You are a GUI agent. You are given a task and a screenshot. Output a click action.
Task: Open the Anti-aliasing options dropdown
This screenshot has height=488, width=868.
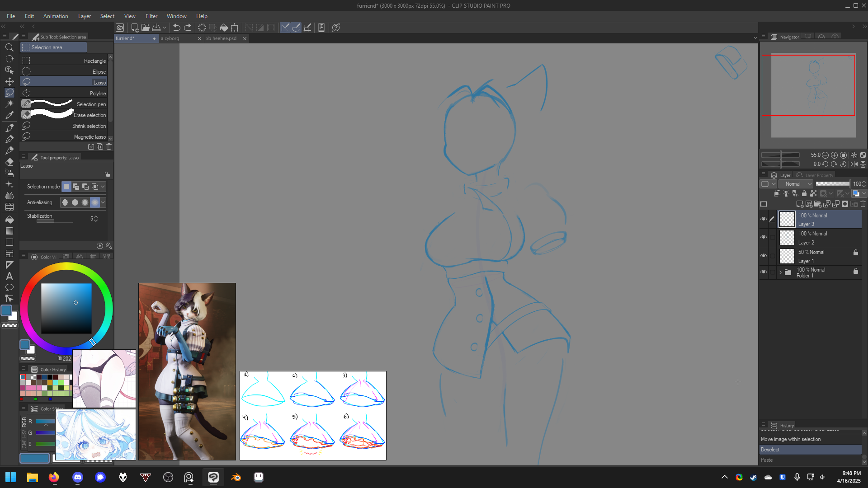pos(103,202)
